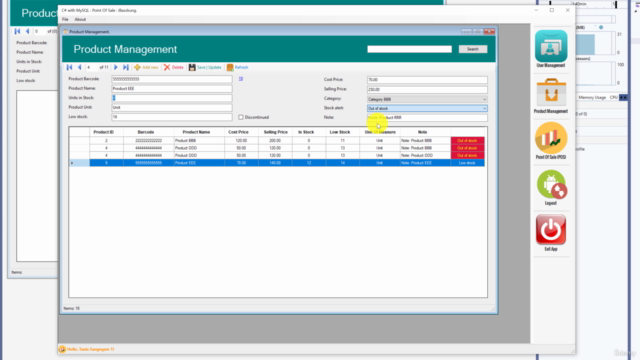Open the About menu
Image resolution: width=640 pixels, height=360 pixels.
coord(80,19)
